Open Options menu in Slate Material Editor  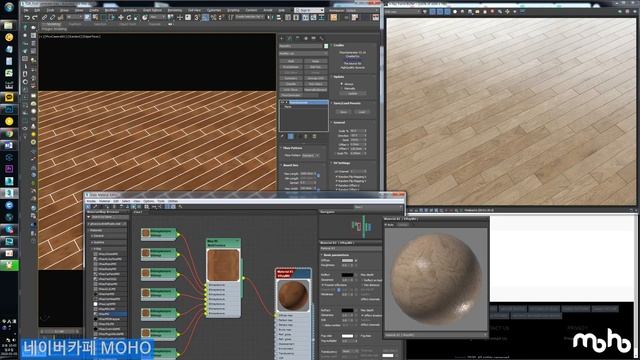149,201
